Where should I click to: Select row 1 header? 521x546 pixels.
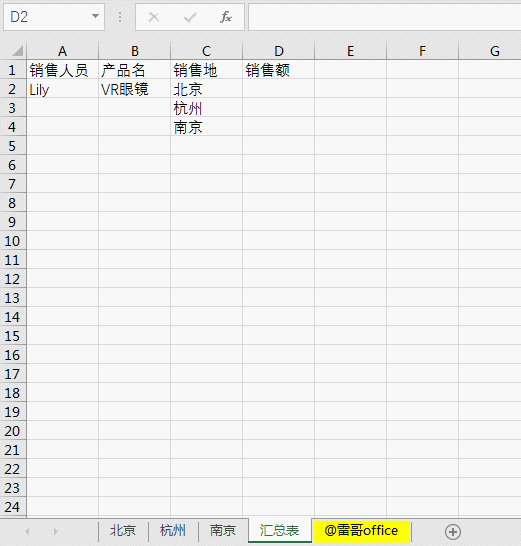tap(13, 70)
